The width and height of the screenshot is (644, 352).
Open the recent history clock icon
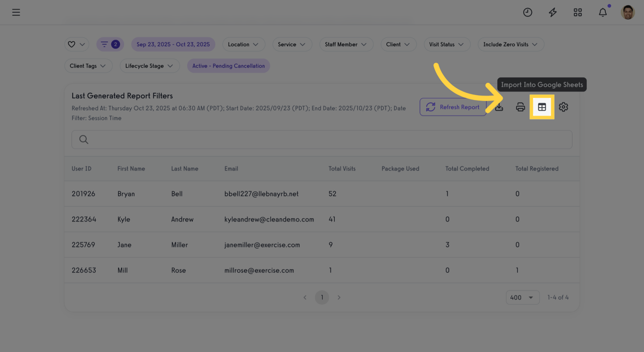(x=528, y=12)
